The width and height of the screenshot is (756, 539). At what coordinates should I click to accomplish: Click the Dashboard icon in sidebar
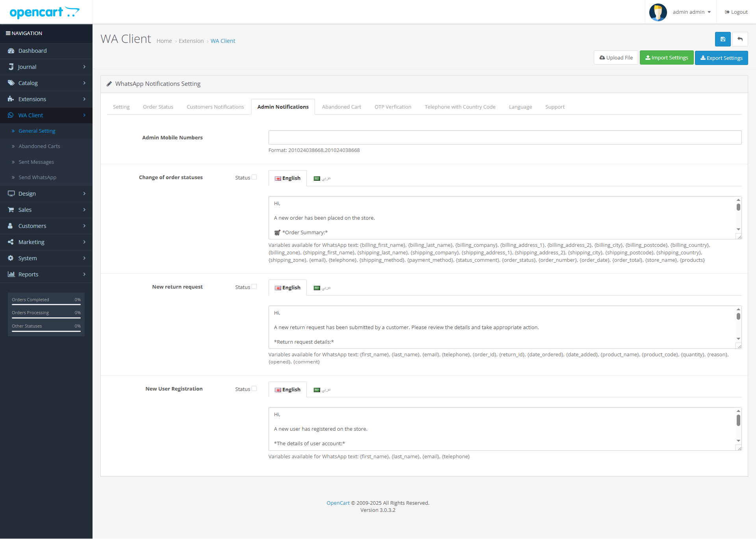click(11, 51)
